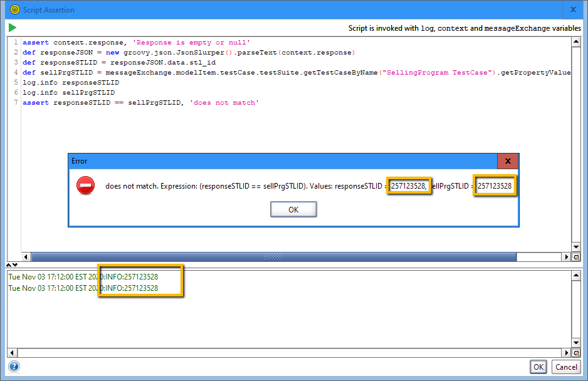588x381 pixels.
Task: Close the Script Assertion window
Action: [573, 9]
